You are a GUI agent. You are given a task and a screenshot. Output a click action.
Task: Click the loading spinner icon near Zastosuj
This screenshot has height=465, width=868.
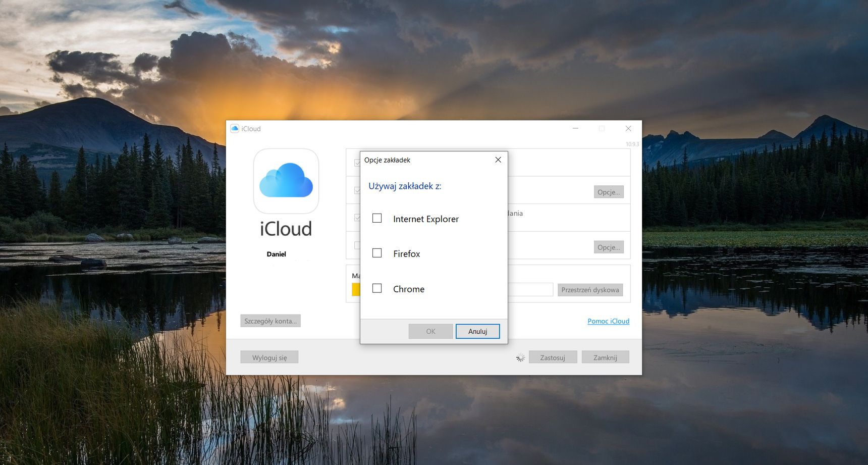tap(520, 357)
